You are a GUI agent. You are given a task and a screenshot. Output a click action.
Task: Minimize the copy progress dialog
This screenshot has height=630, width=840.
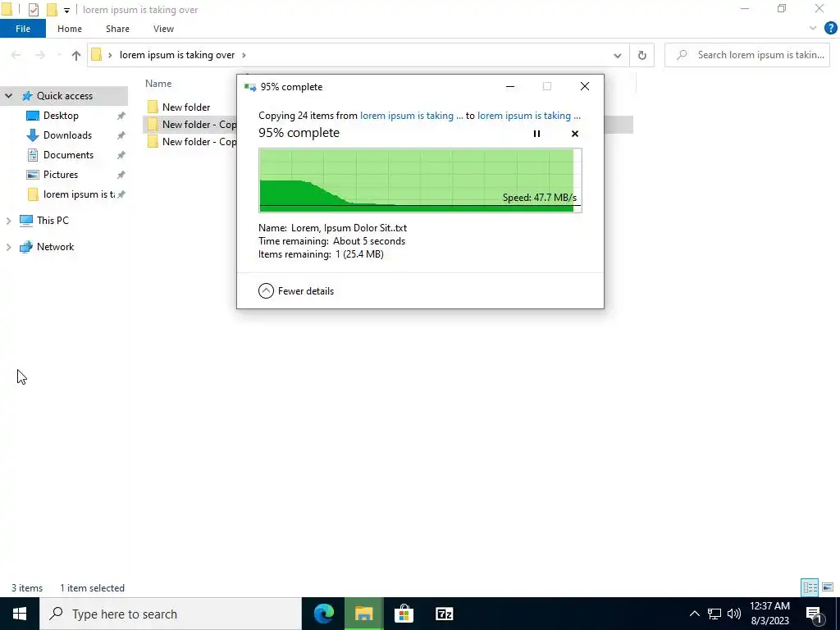(510, 86)
